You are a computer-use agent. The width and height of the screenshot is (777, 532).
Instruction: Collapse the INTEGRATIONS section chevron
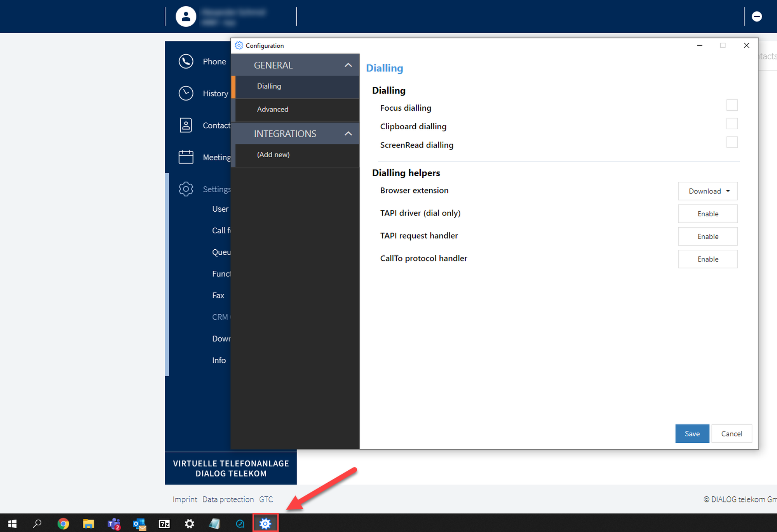coord(348,134)
